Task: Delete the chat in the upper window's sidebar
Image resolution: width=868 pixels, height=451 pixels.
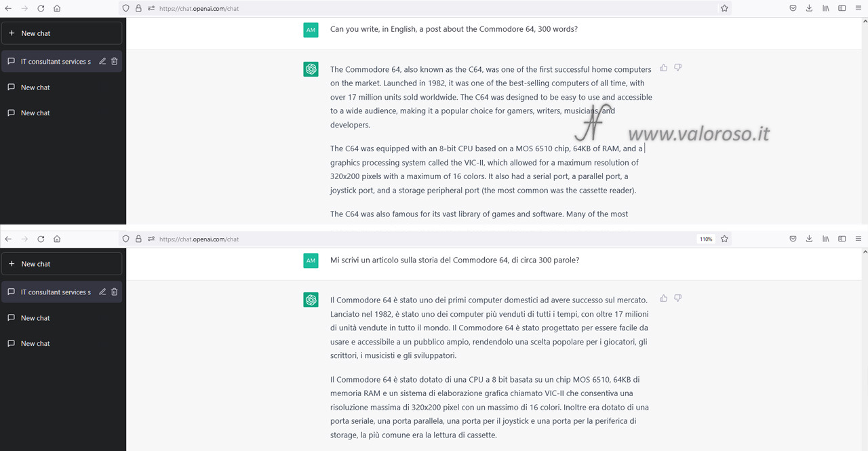Action: click(115, 61)
